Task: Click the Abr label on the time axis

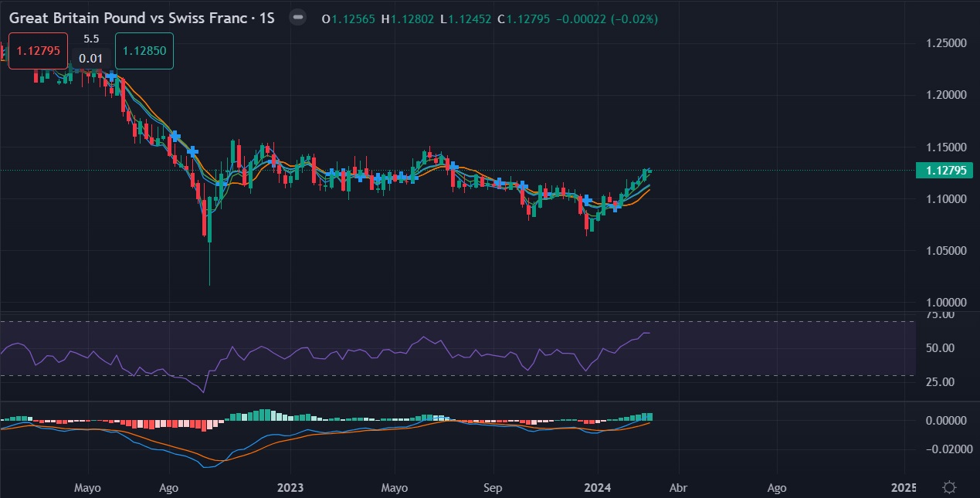Action: click(678, 488)
